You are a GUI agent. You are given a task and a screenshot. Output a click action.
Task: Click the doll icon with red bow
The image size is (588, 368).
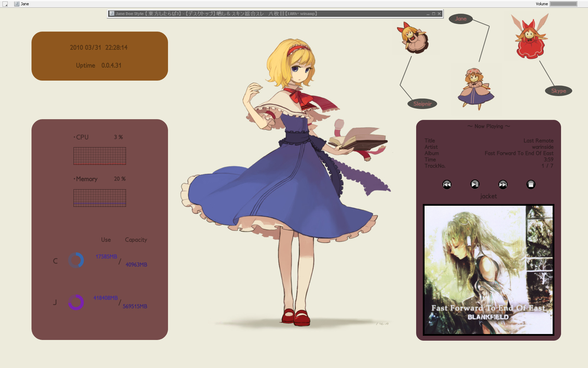413,38
